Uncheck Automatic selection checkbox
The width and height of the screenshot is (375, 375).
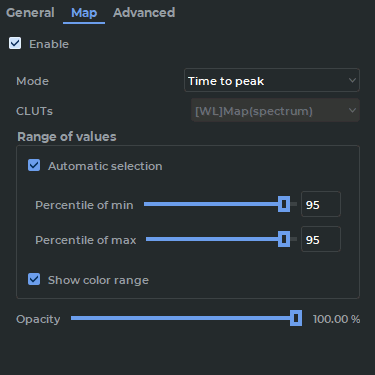click(34, 165)
